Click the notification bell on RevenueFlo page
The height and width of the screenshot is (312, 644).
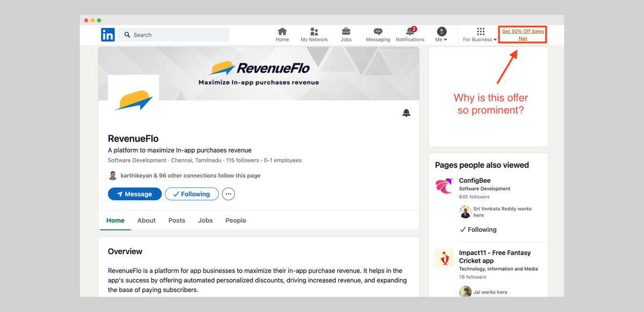(406, 113)
